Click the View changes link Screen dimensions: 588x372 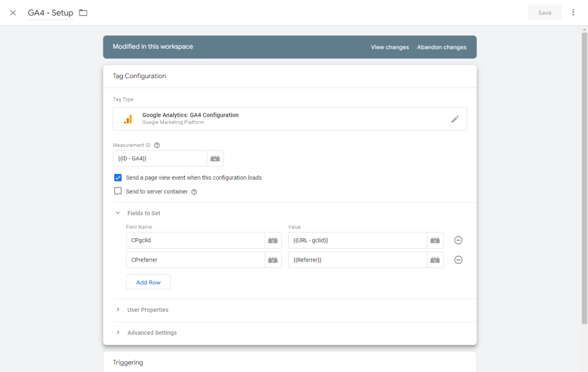click(x=389, y=47)
